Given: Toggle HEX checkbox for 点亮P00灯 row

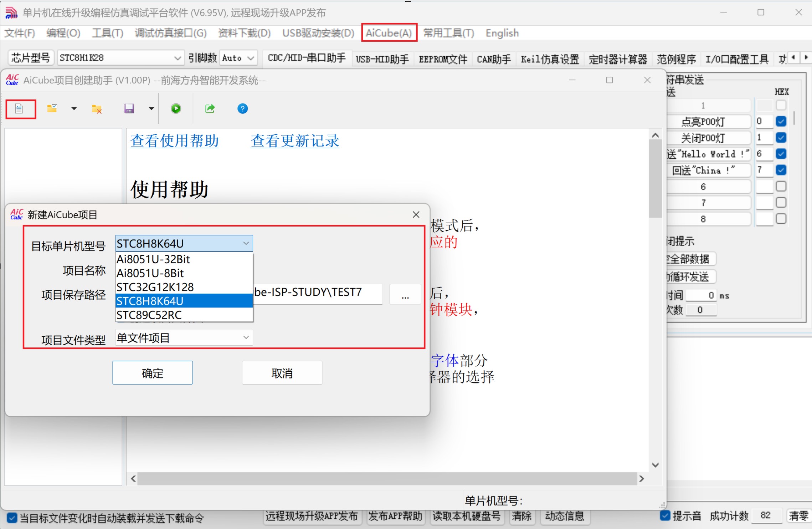Looking at the screenshot, I should coord(781,121).
